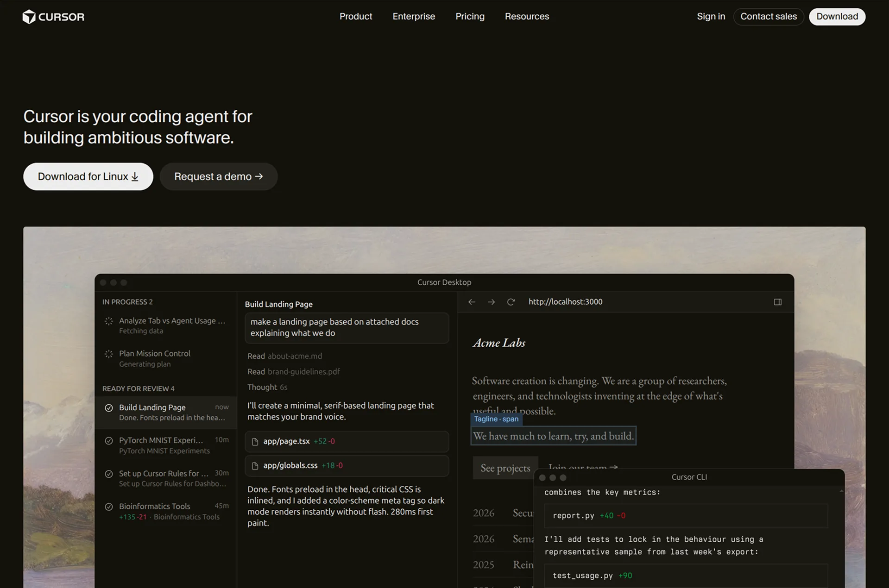This screenshot has width=889, height=588.
Task: Click the Read brand-guidelines.pdf step
Action: [x=293, y=372]
